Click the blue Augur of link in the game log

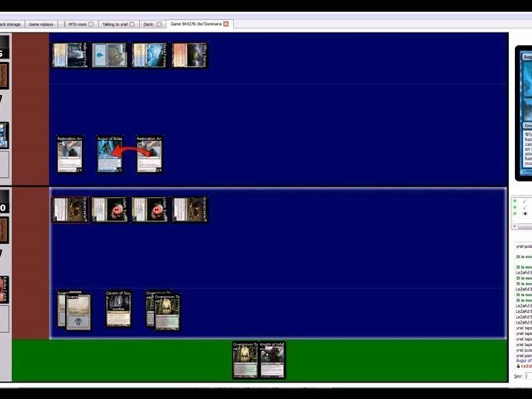pyautogui.click(x=524, y=361)
